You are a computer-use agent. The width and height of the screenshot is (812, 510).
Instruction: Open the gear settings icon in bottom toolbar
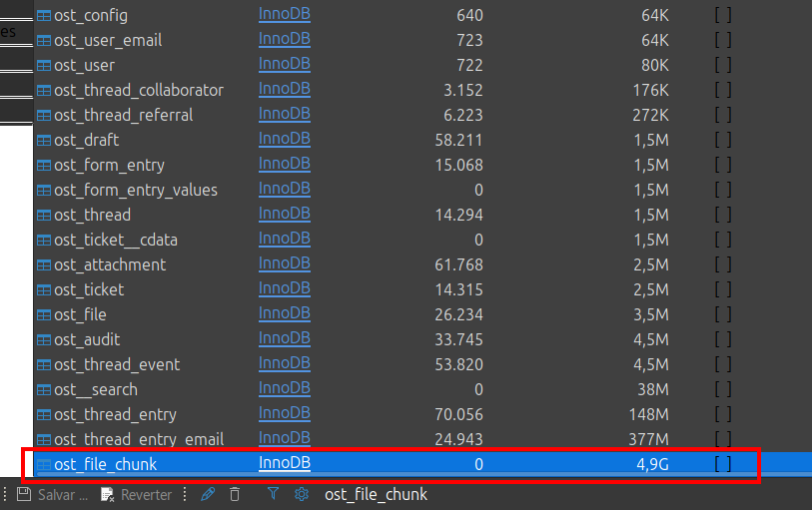click(x=300, y=494)
